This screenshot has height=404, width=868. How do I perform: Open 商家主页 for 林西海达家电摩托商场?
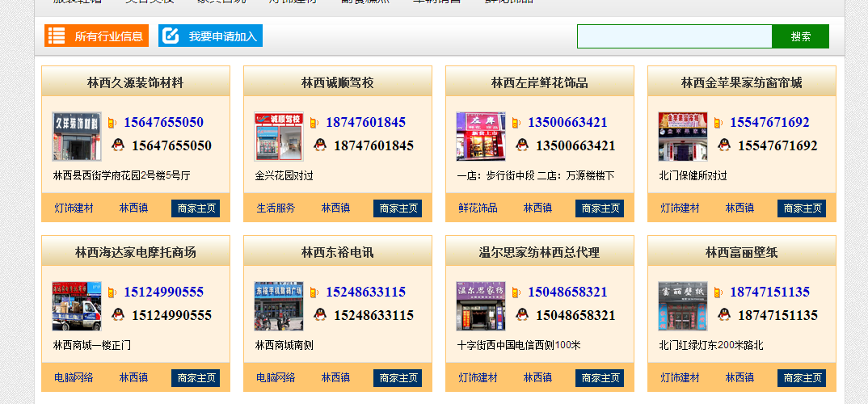(196, 378)
